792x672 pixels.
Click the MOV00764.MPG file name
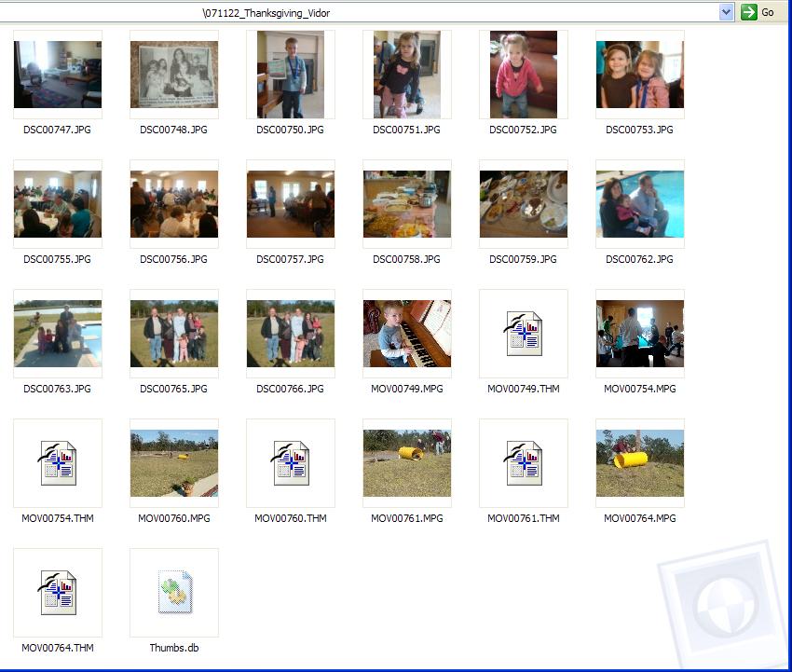pos(640,518)
